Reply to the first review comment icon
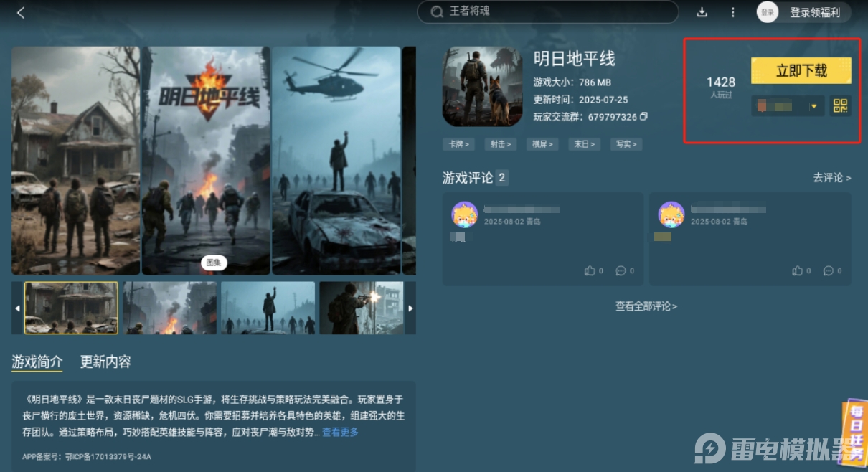 [x=621, y=270]
